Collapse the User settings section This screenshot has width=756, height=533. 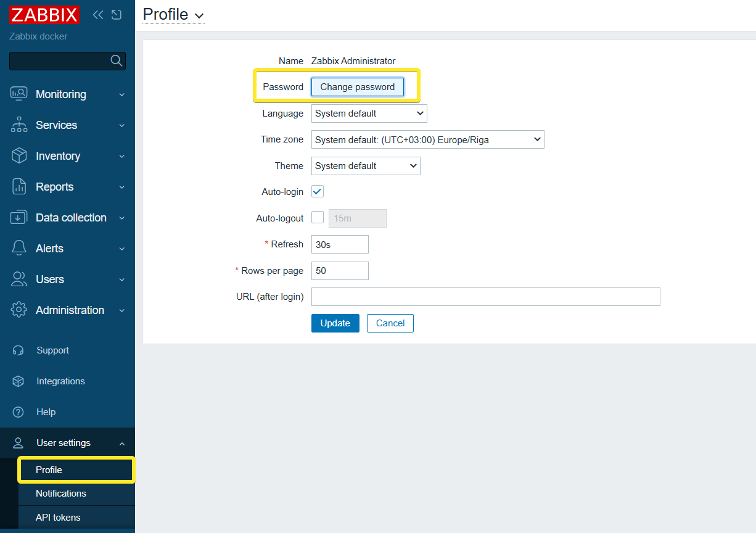coord(121,444)
